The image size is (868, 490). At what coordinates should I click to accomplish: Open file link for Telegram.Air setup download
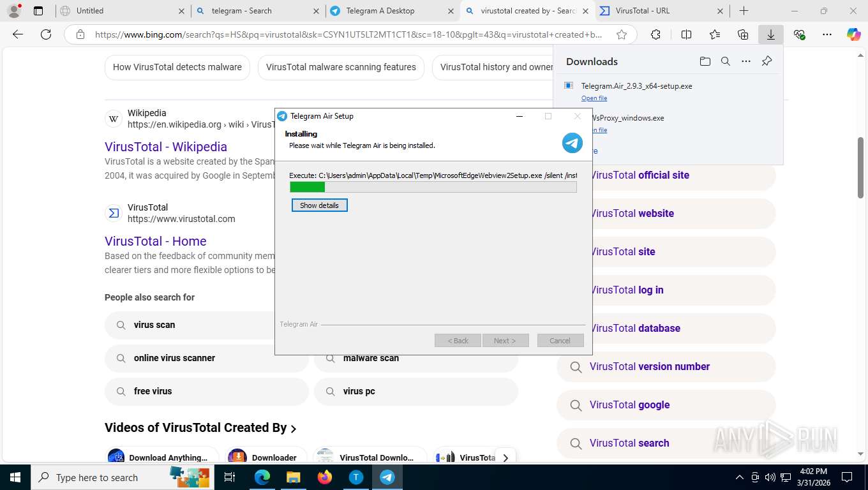(594, 98)
